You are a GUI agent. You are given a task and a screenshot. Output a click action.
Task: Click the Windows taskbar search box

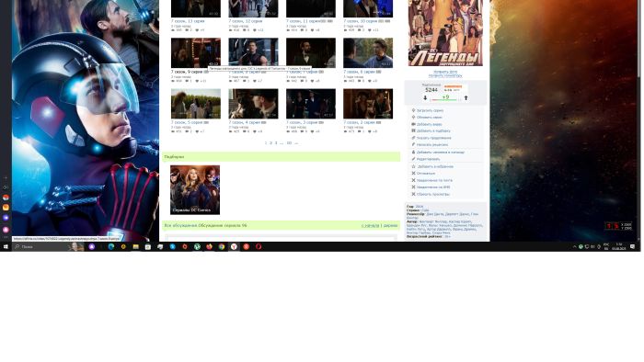pos(41,247)
